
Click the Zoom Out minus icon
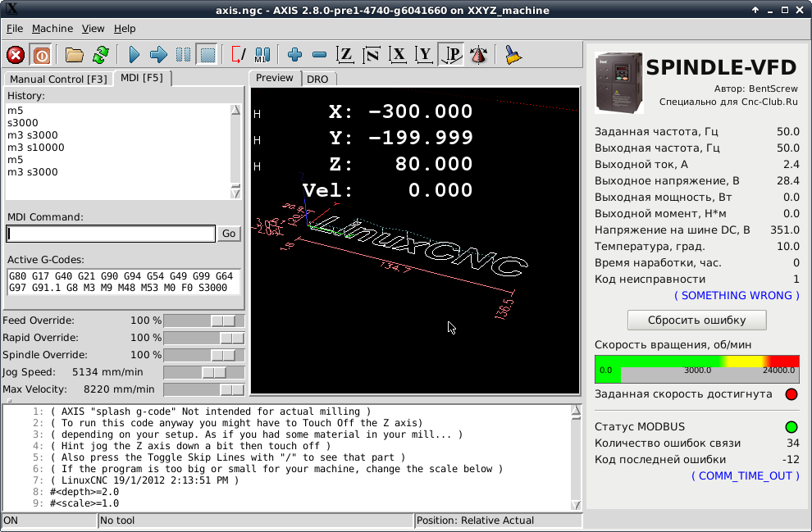[320, 55]
